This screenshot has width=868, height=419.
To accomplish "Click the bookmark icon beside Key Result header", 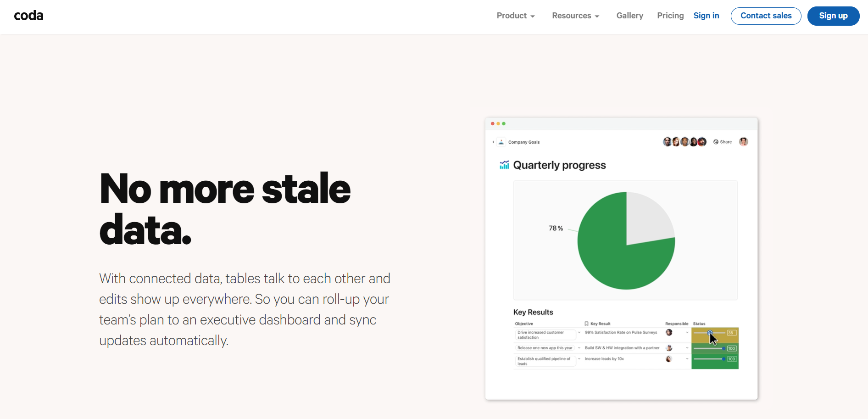I will tap(586, 324).
